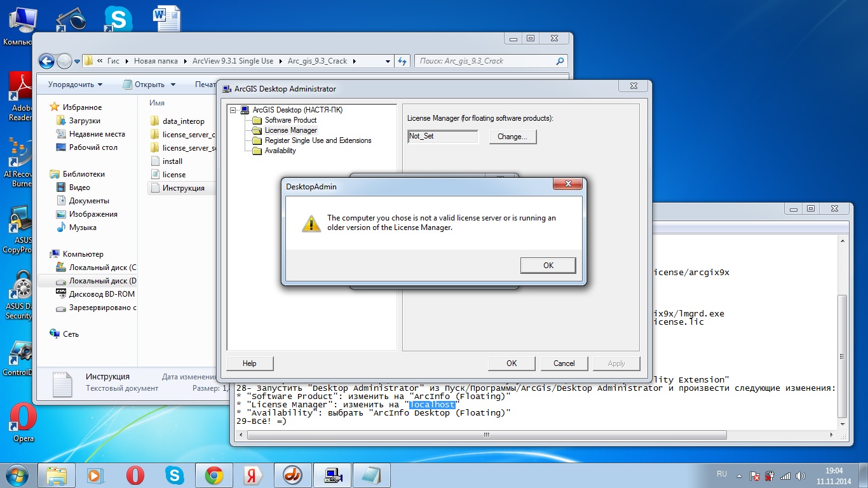Open the volume control in the tray

tap(799, 475)
